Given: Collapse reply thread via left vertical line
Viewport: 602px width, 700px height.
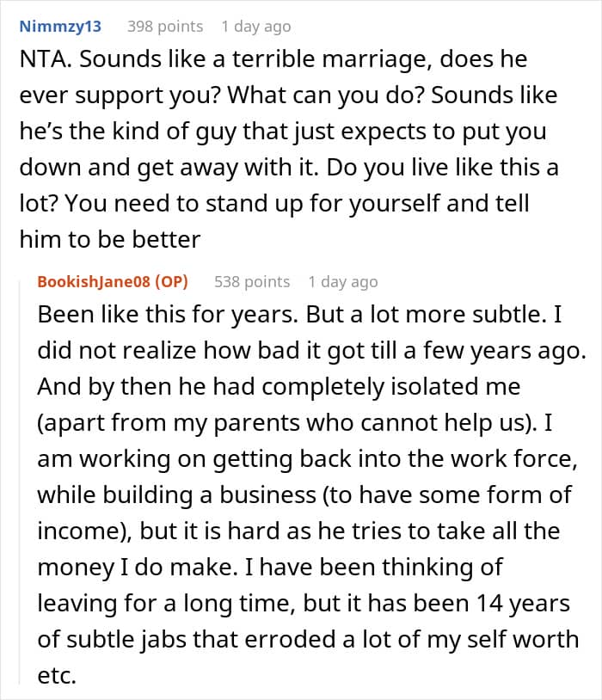Looking at the screenshot, I should click(20, 482).
